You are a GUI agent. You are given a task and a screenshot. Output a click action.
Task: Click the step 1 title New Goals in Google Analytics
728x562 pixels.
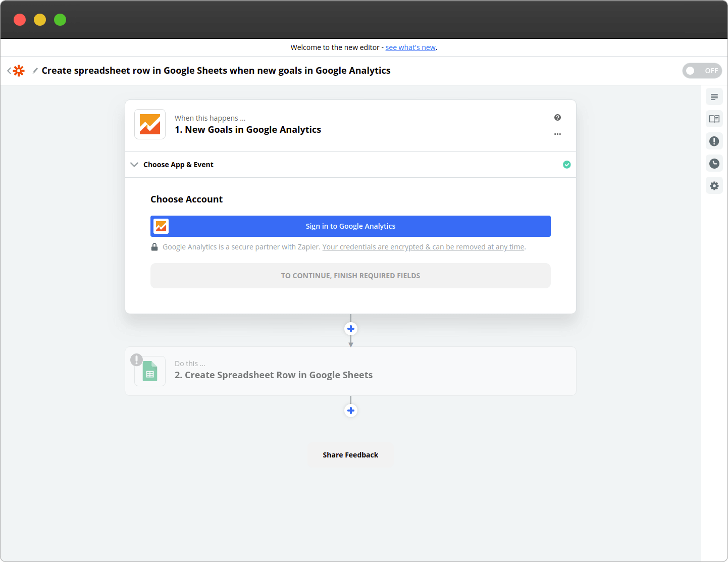click(248, 130)
